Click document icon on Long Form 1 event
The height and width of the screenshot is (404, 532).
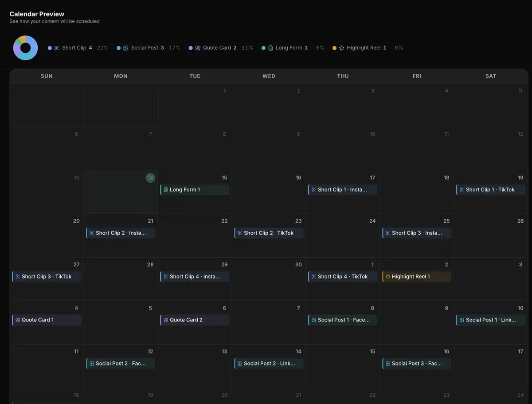click(x=166, y=190)
